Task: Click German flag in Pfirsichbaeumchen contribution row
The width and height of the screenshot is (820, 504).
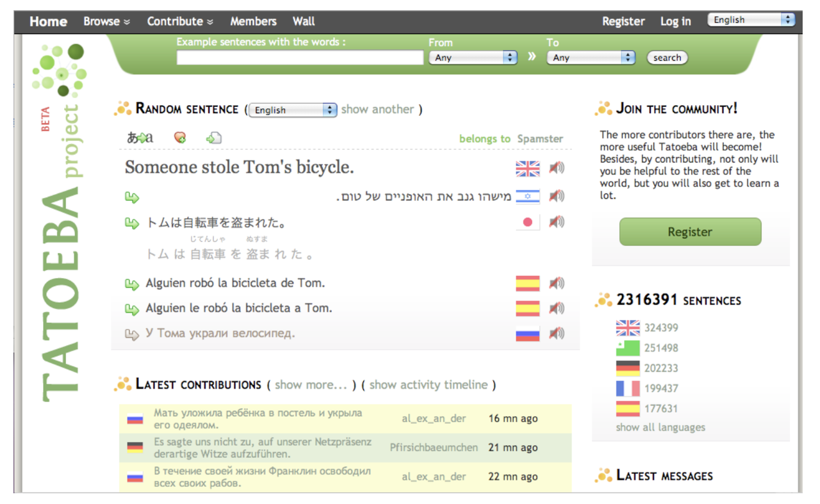Action: point(135,448)
